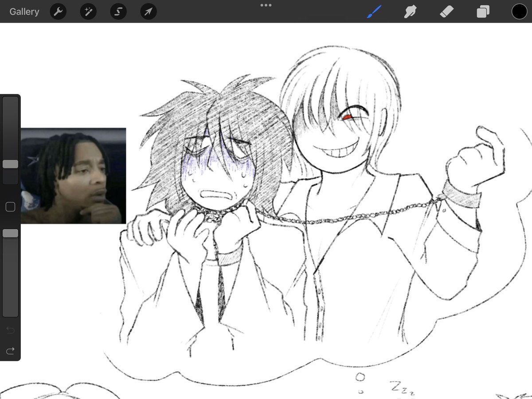The width and height of the screenshot is (532, 399).
Task: Open the Layers panel
Action: [x=483, y=12]
